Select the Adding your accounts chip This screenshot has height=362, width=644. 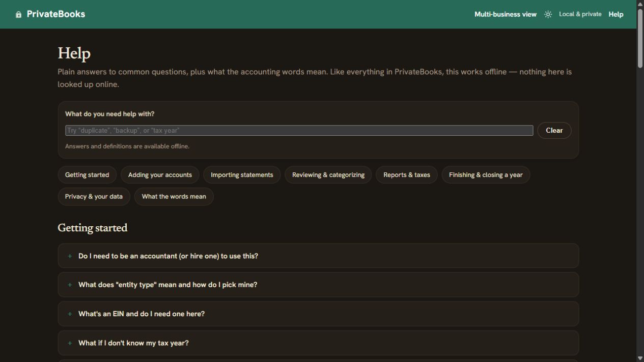point(160,175)
